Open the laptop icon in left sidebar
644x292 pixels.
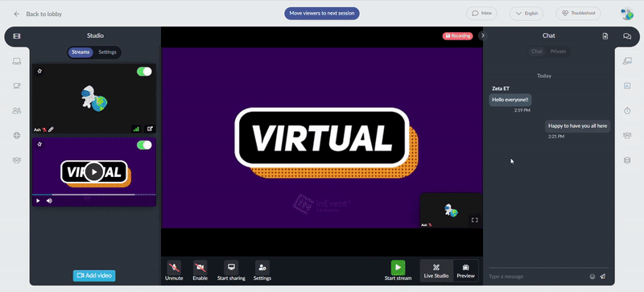16,61
